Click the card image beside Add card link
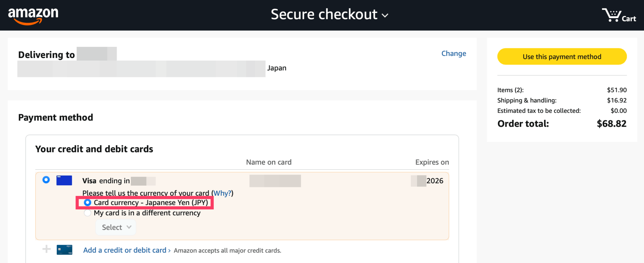644x263 pixels. point(64,250)
